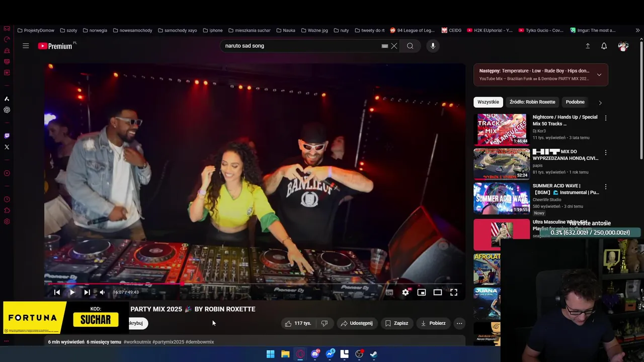
Task: Open options menu for Nightcore Hands Up video
Action: (x=606, y=118)
